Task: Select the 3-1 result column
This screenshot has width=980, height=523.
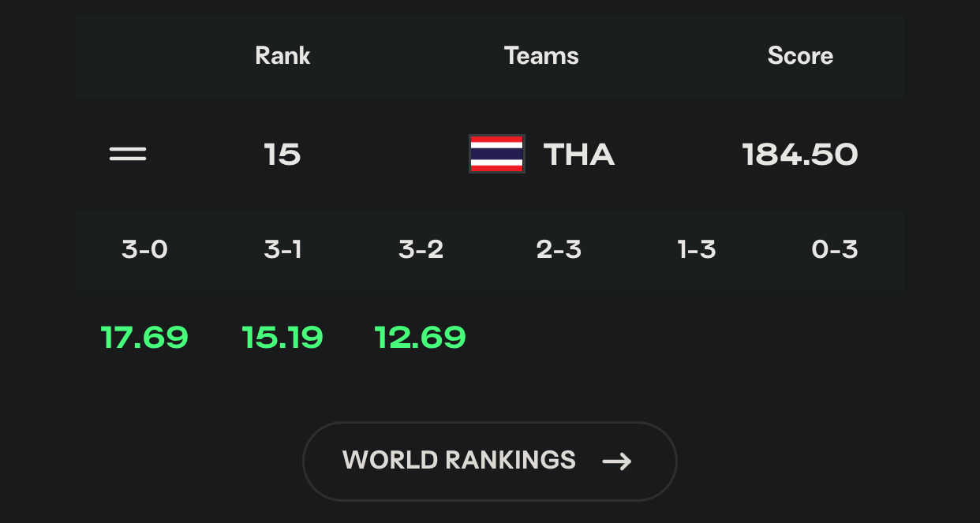Action: point(283,250)
